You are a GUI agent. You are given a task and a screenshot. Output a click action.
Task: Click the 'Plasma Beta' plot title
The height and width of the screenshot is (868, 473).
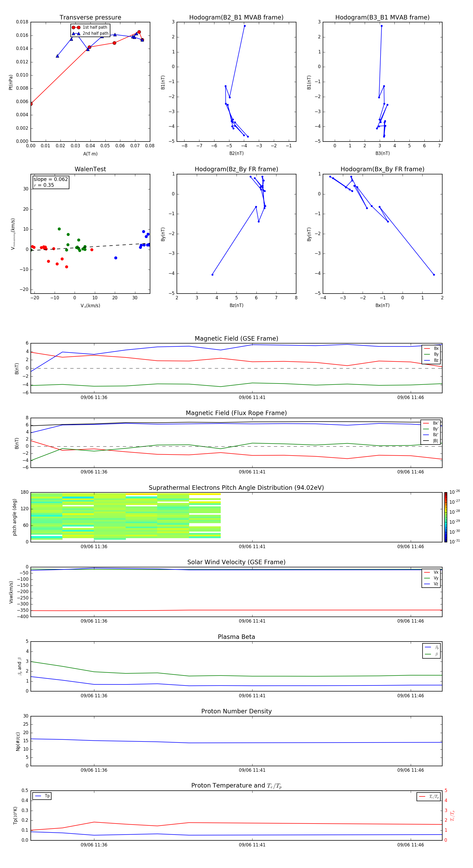236,637
